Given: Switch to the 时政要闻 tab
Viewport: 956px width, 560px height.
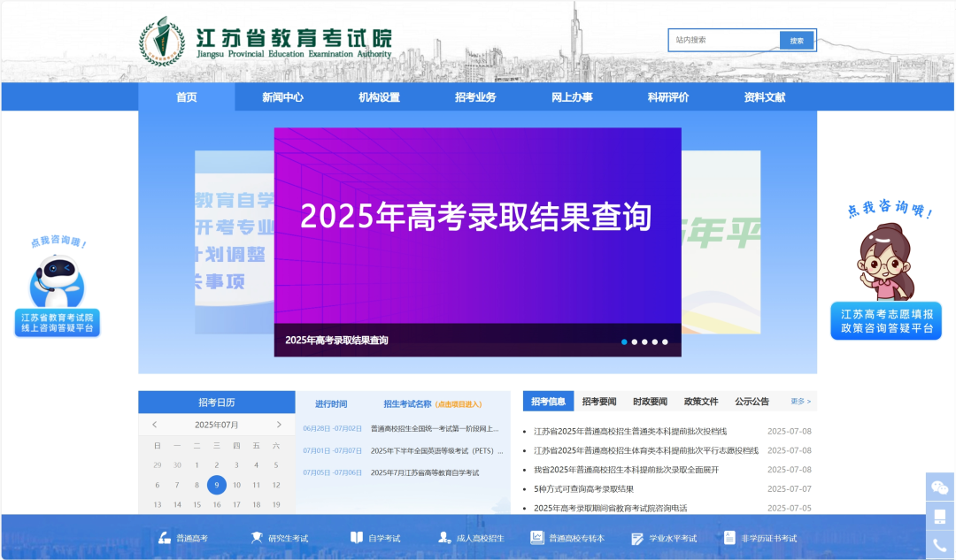Looking at the screenshot, I should (652, 401).
